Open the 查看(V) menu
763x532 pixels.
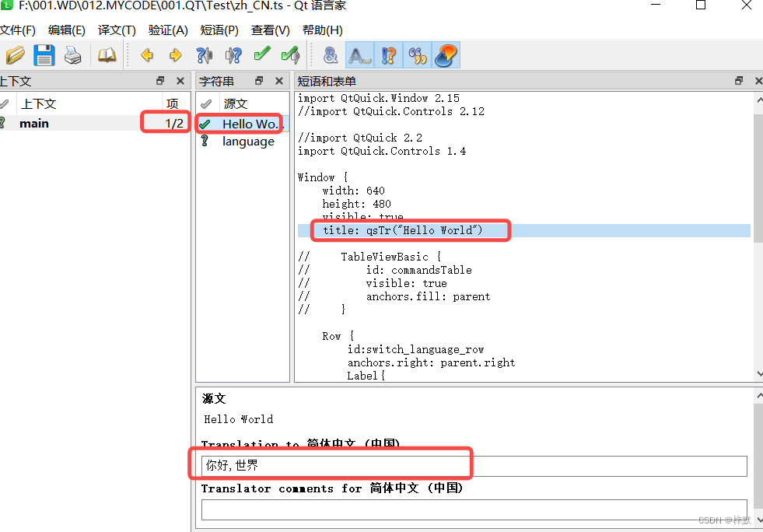271,30
